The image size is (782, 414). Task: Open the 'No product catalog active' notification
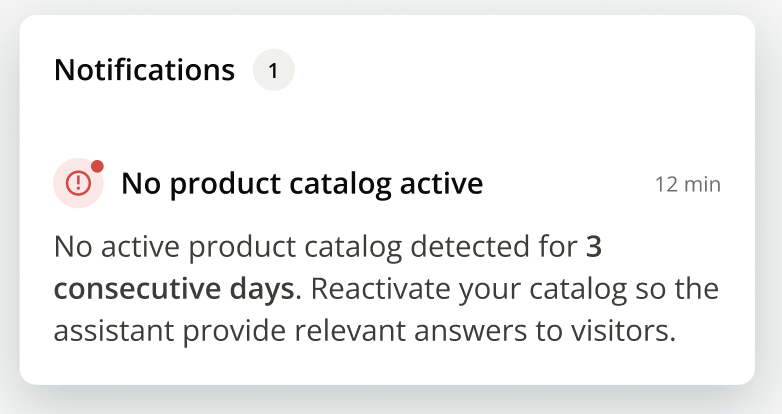click(x=302, y=184)
